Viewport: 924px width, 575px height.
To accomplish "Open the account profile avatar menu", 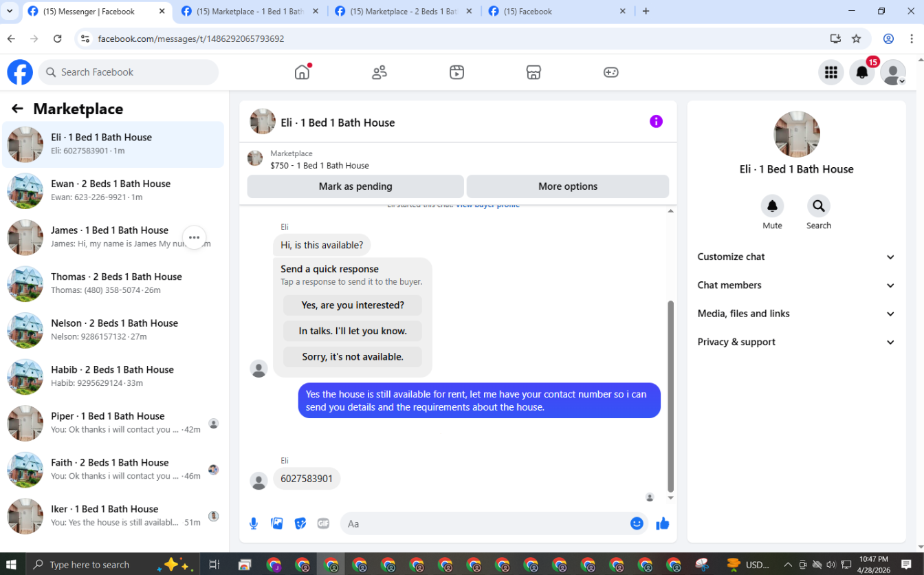I will click(x=893, y=72).
